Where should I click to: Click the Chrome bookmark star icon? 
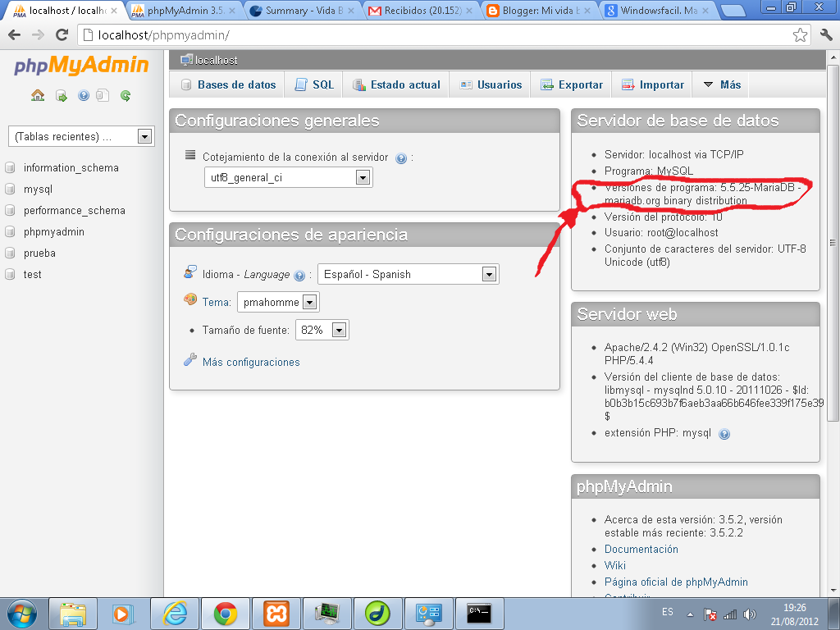point(800,35)
